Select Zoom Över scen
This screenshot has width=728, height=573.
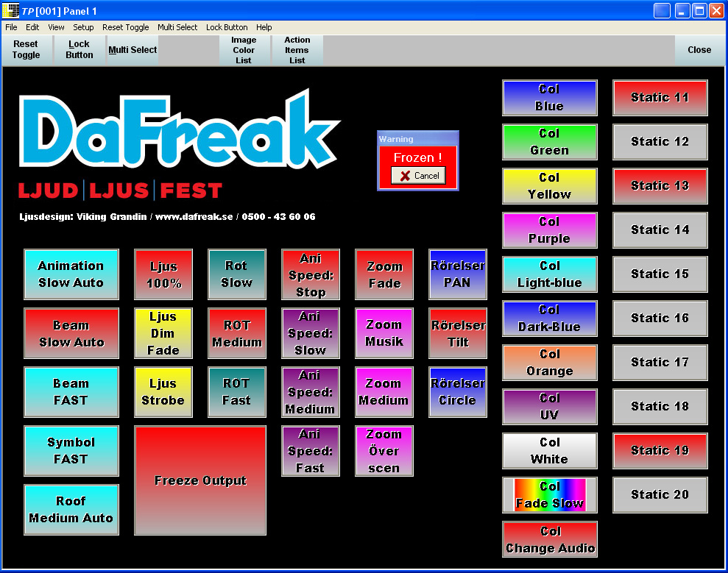coord(384,451)
